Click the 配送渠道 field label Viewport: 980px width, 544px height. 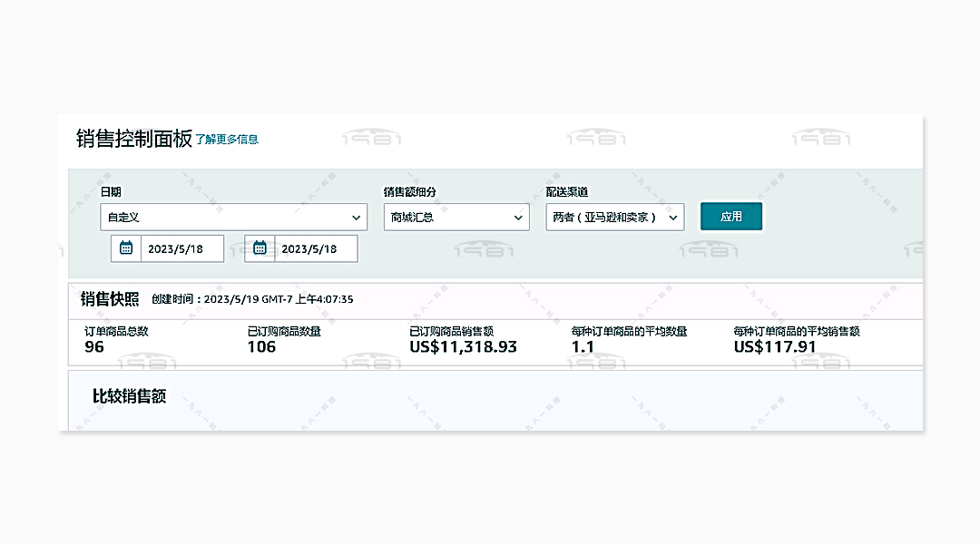(567, 192)
